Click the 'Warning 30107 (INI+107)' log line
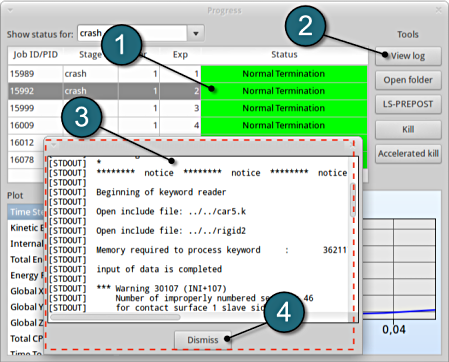 pyautogui.click(x=162, y=289)
